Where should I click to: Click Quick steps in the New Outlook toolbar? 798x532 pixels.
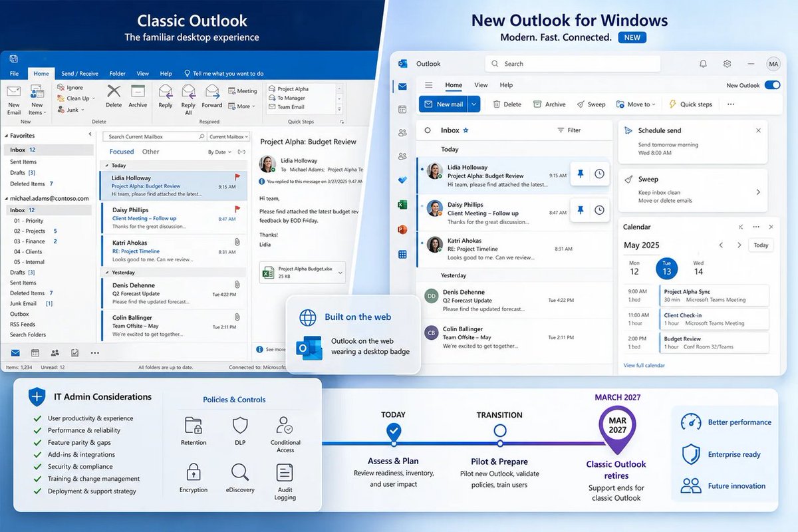click(x=690, y=104)
